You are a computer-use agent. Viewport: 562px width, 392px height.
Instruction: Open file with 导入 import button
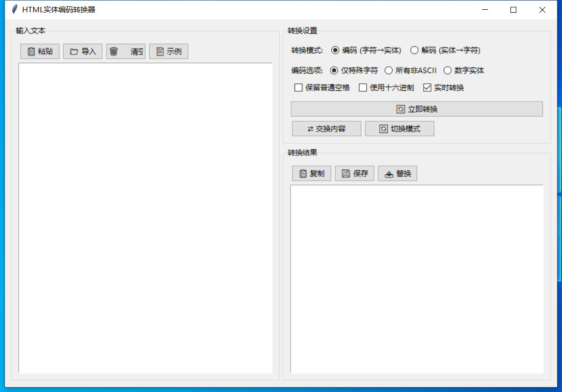(83, 51)
